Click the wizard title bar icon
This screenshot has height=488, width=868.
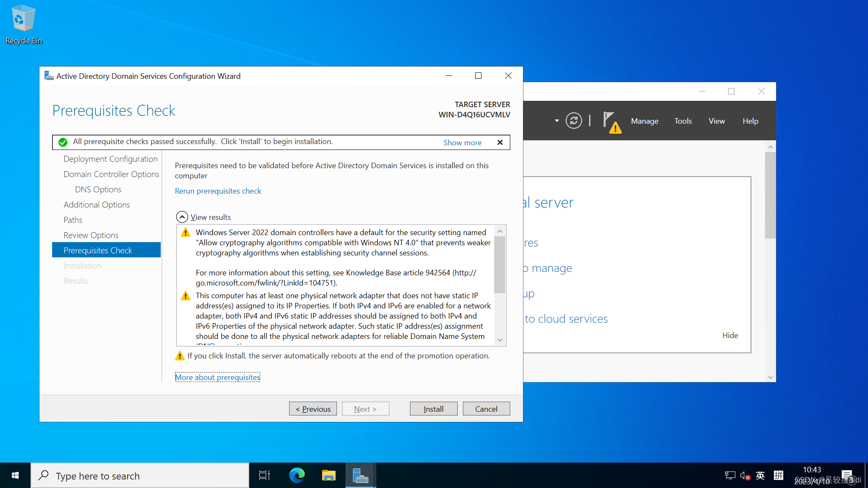point(49,76)
